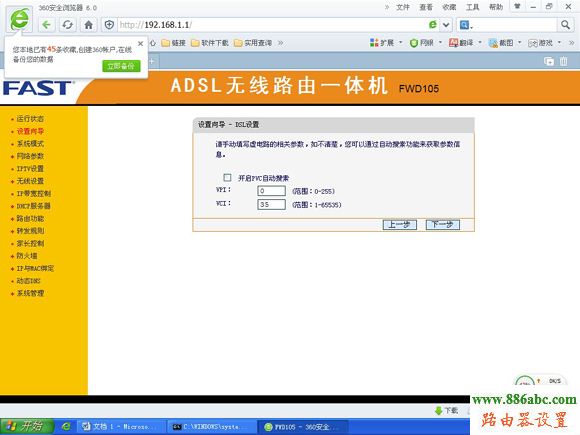Select 设置向导 in router sidebar

pyautogui.click(x=30, y=131)
